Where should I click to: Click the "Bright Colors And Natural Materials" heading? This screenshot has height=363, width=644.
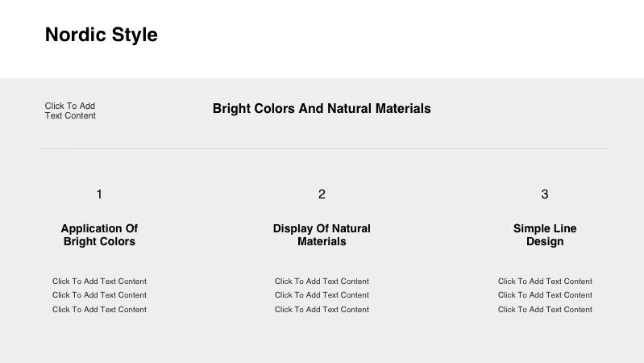click(322, 108)
